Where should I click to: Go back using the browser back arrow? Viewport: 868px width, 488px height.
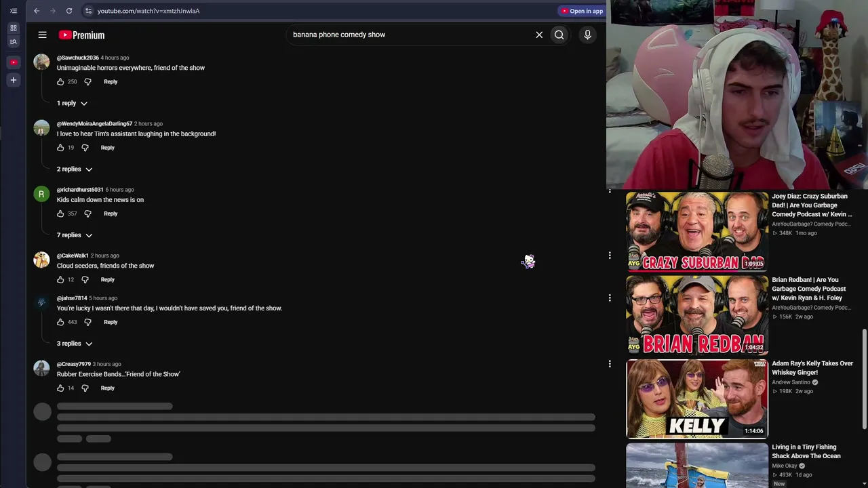pyautogui.click(x=37, y=11)
